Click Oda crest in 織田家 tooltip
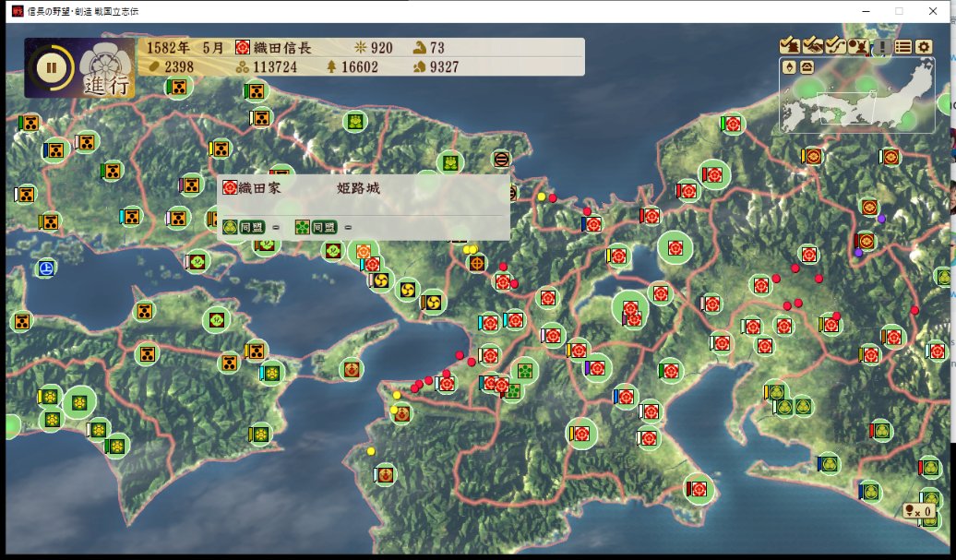Viewport: 956px width, 560px height. [230, 187]
